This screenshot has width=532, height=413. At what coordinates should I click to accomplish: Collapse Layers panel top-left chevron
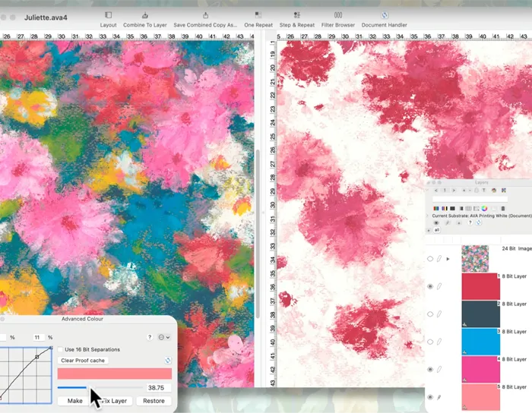tap(427, 190)
